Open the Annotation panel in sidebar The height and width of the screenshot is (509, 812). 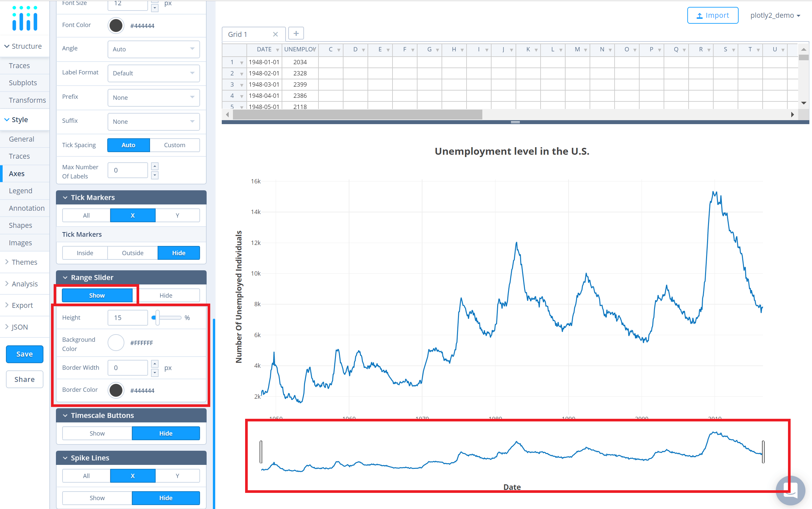coord(27,208)
